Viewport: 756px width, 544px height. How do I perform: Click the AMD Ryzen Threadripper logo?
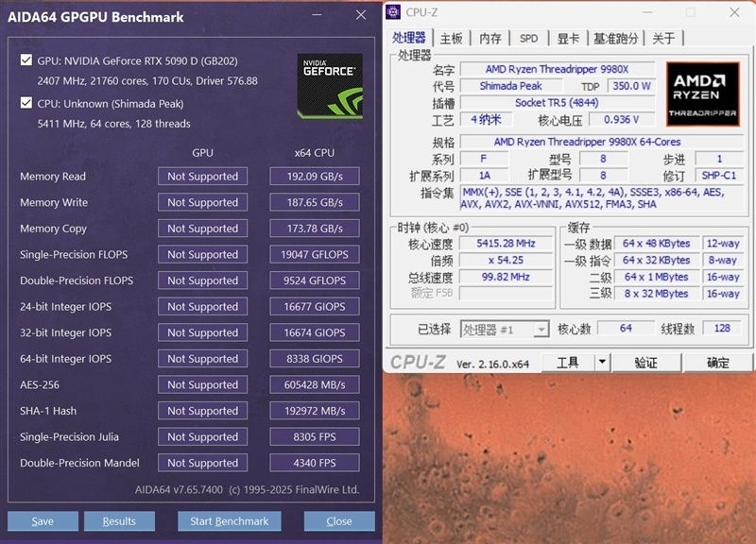tap(702, 94)
